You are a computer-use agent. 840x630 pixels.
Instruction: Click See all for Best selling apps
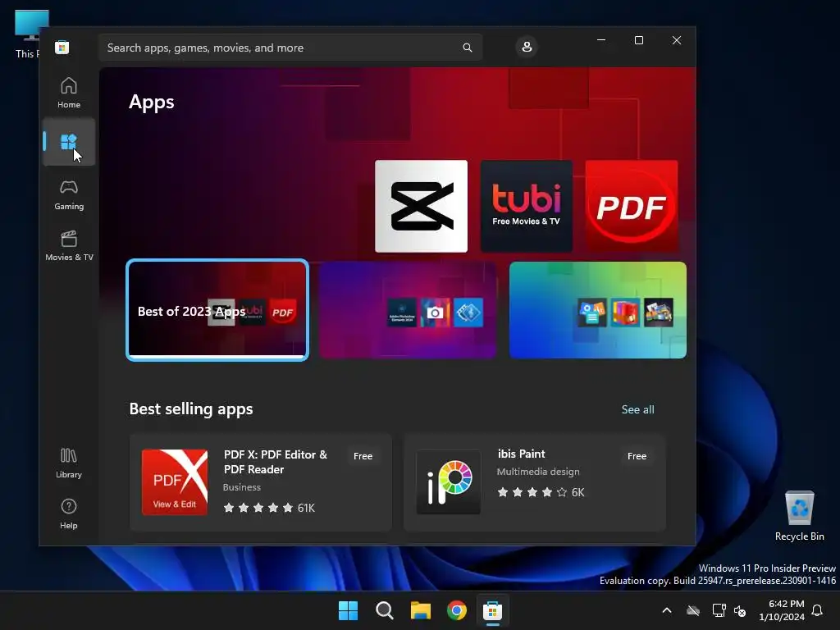[637, 409]
